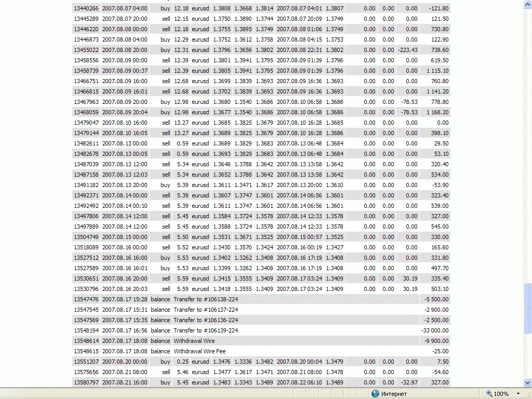This screenshot has width=532, height=399.
Task: Click profit value 503.10
Action: [x=440, y=289]
